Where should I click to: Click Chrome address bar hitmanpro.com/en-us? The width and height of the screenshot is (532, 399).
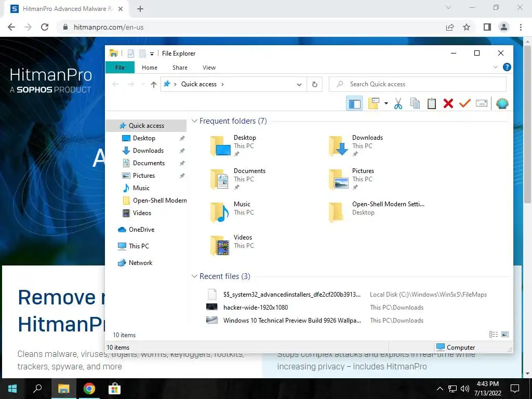pyautogui.click(x=109, y=27)
